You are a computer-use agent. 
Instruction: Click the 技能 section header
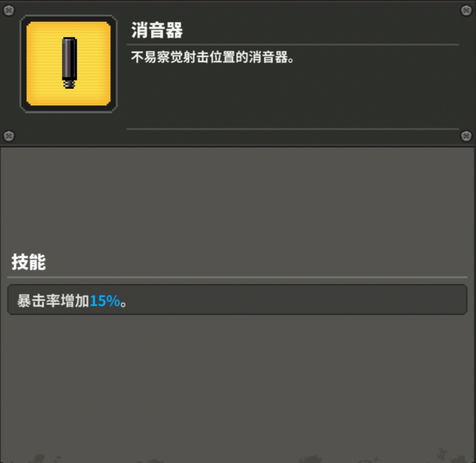click(29, 262)
